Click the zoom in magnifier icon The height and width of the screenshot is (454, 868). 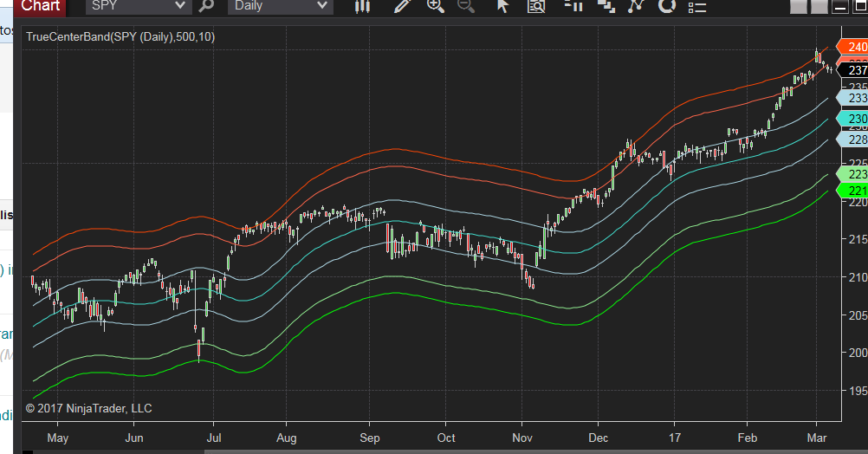click(x=436, y=6)
